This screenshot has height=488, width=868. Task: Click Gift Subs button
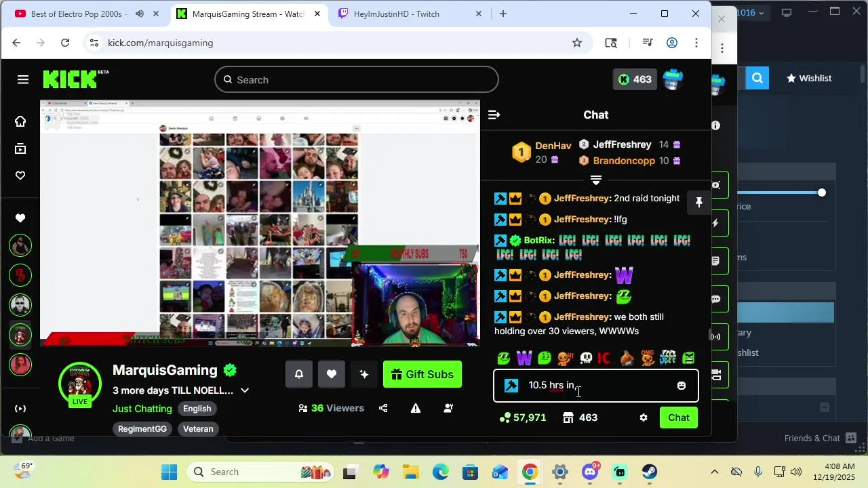[422, 374]
